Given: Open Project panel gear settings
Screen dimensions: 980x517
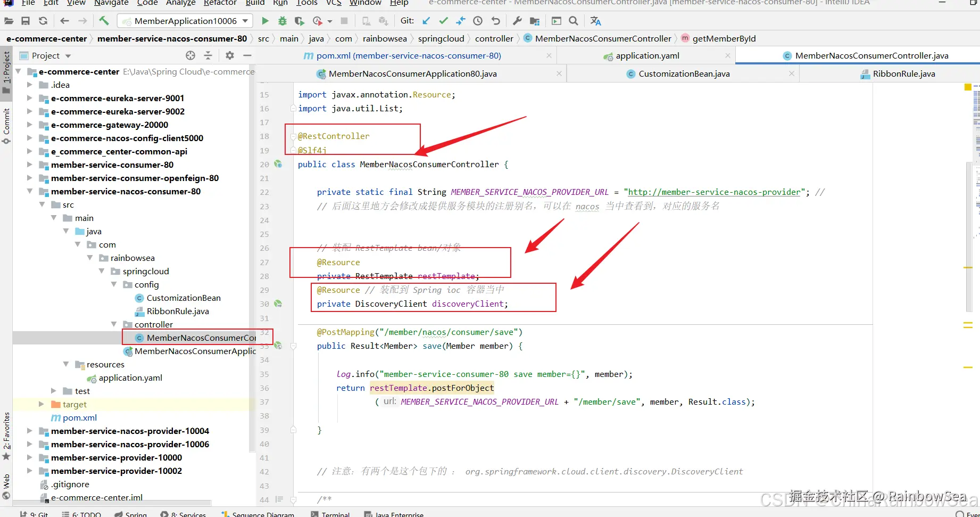Looking at the screenshot, I should pos(229,55).
